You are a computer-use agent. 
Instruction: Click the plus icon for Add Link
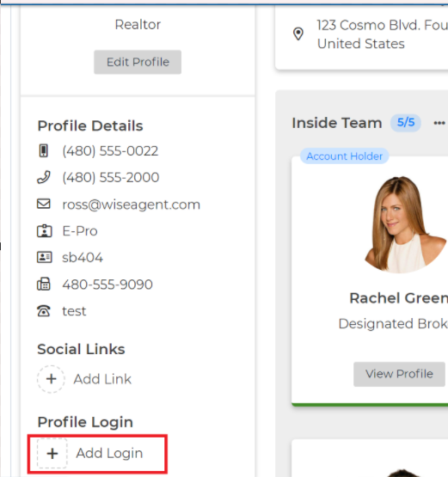pyautogui.click(x=51, y=379)
